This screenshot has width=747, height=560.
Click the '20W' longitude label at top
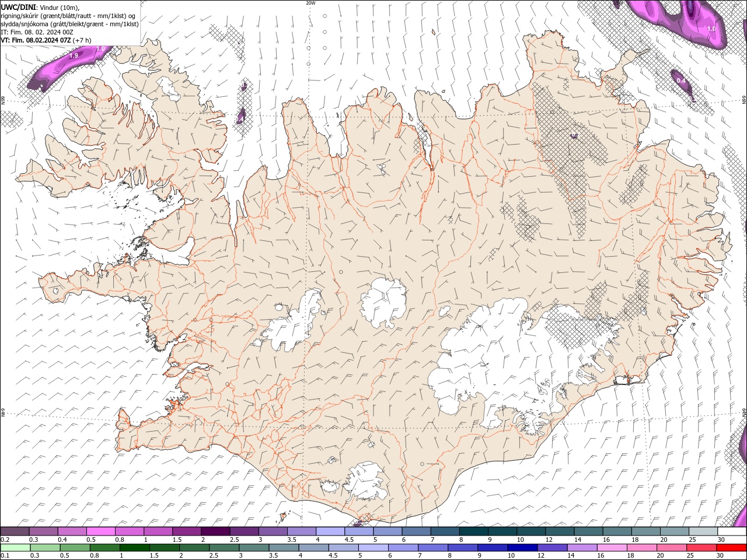pyautogui.click(x=310, y=3)
